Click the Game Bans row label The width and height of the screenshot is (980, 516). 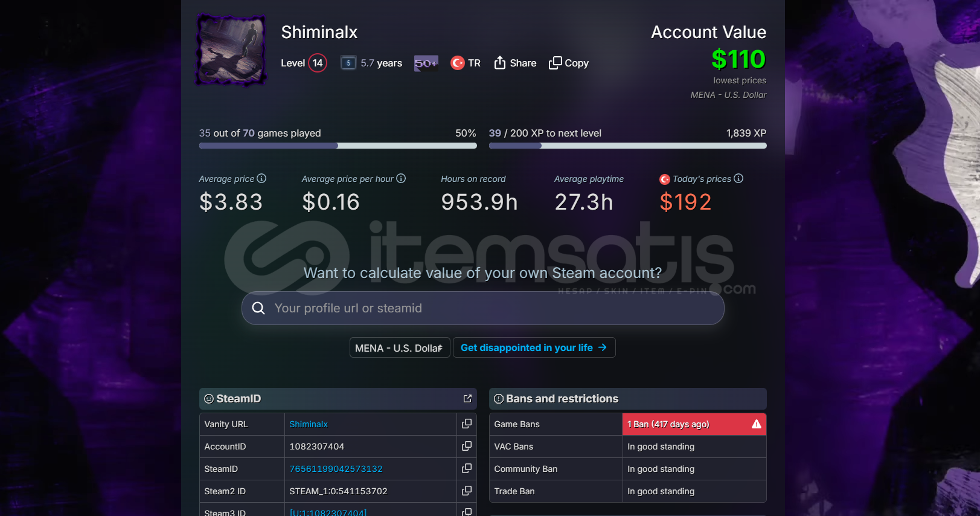517,424
